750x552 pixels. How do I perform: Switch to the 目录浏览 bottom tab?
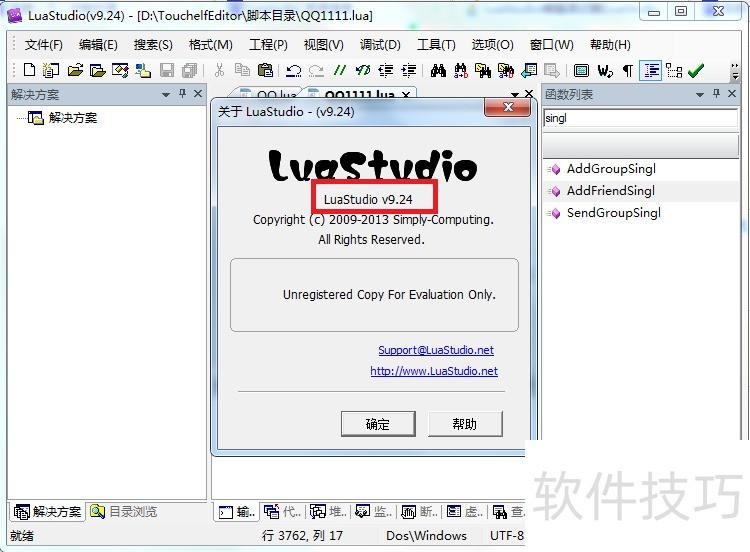(124, 512)
